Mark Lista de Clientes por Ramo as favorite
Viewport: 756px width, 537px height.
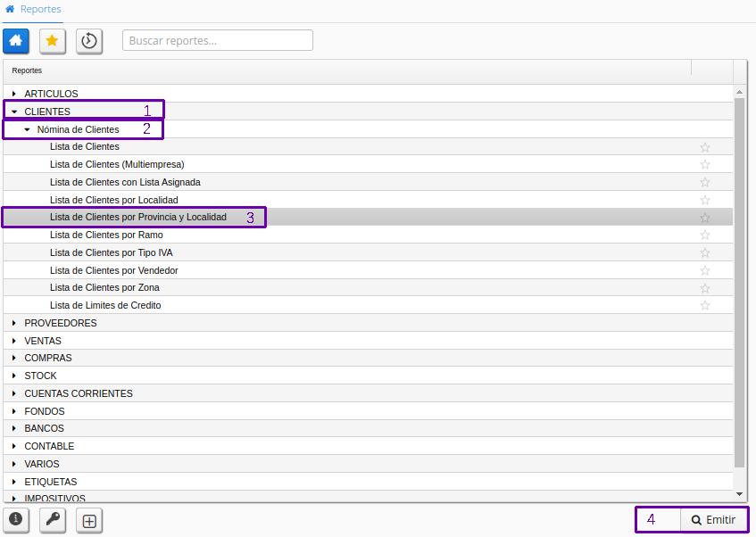pos(705,235)
